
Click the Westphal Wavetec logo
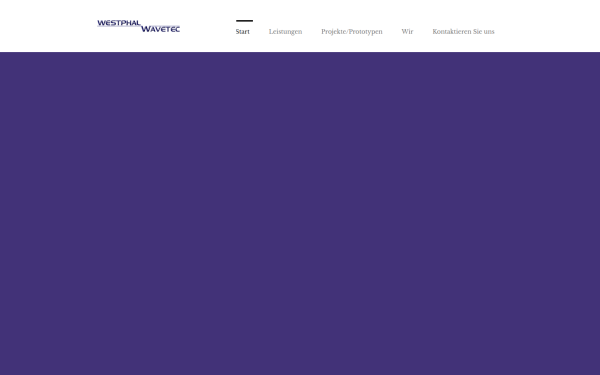point(139,26)
